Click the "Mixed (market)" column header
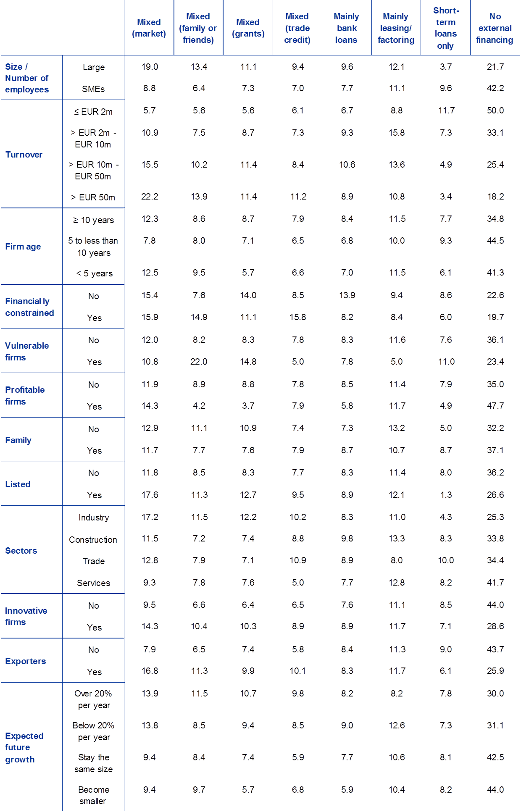Screen dimensions: 521x812 click(149, 28)
